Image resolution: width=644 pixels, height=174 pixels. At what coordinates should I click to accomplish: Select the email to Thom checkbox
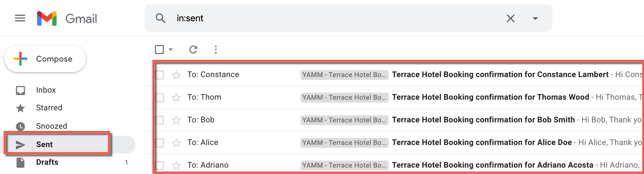[x=160, y=97]
